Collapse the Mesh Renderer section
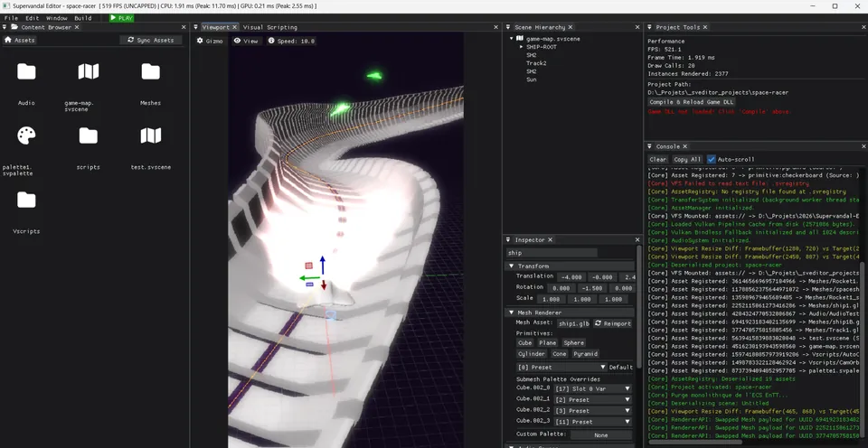 pyautogui.click(x=512, y=313)
